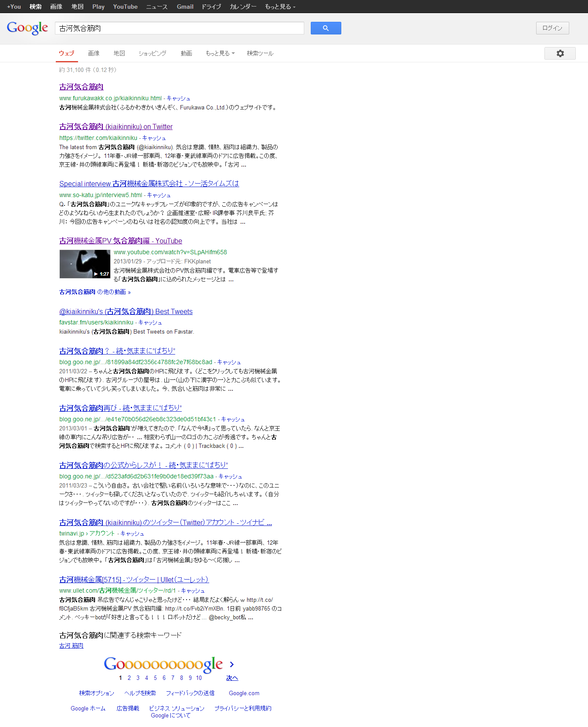The height and width of the screenshot is (727, 588).
Task: Play the YouTube video thumbnail
Action: point(85,264)
